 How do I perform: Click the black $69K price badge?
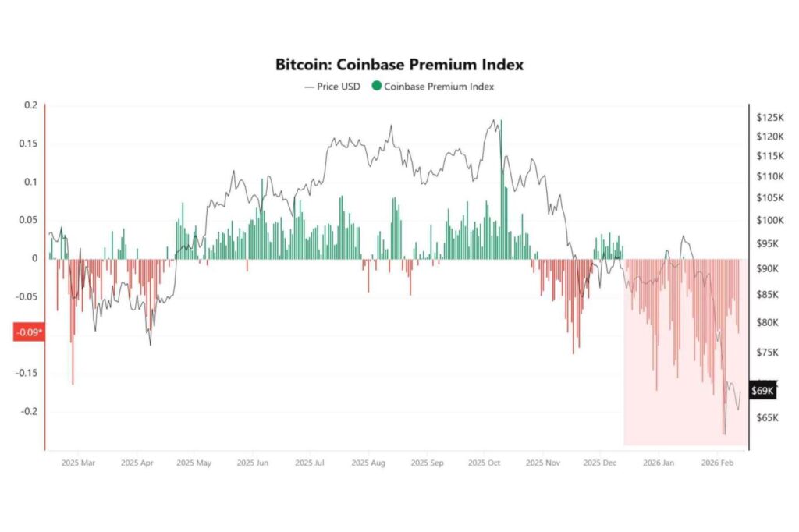[762, 389]
